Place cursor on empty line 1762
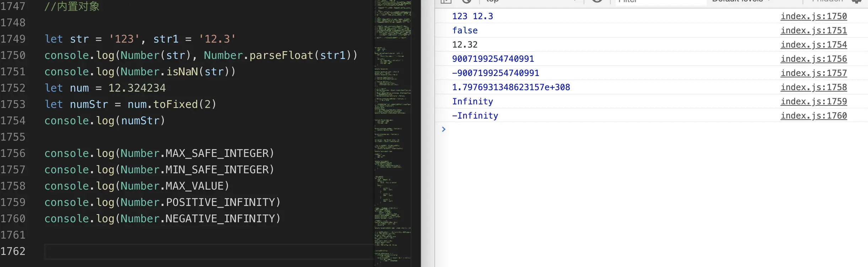Image resolution: width=868 pixels, height=267 pixels. pos(209,251)
